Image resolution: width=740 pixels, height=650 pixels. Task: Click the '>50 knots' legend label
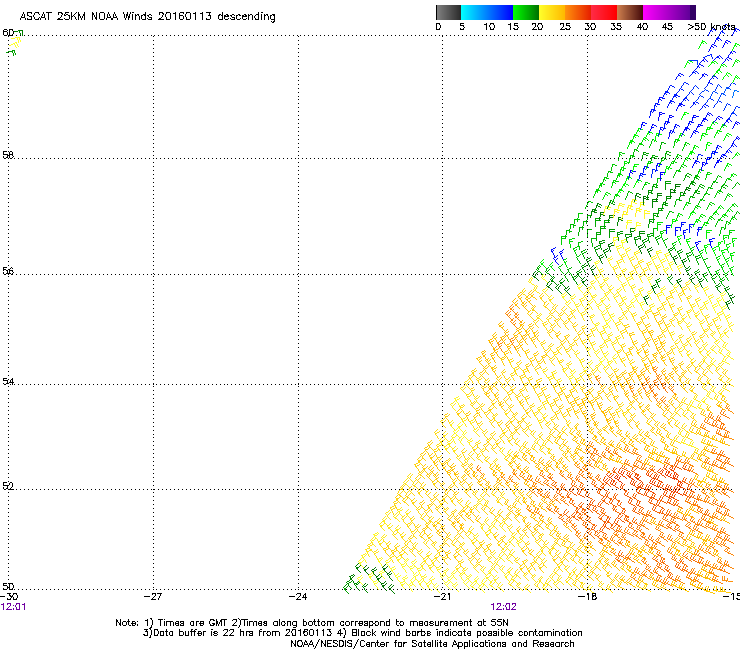pyautogui.click(x=711, y=27)
